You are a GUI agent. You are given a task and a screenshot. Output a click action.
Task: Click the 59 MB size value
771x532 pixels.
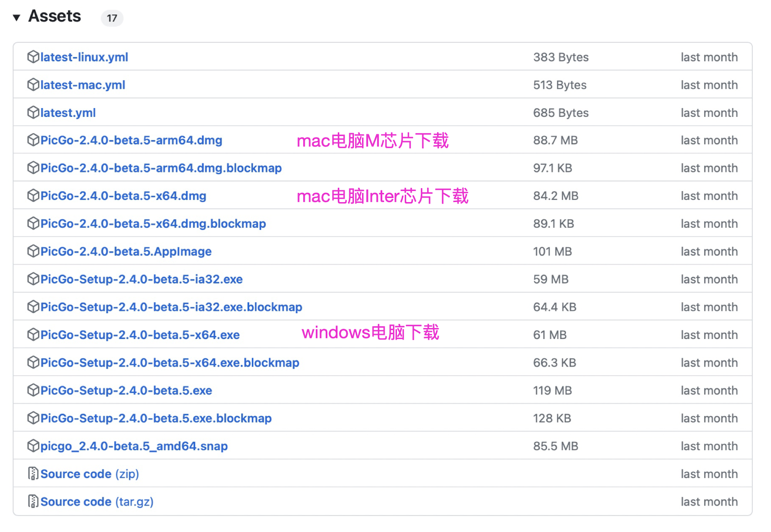551,279
